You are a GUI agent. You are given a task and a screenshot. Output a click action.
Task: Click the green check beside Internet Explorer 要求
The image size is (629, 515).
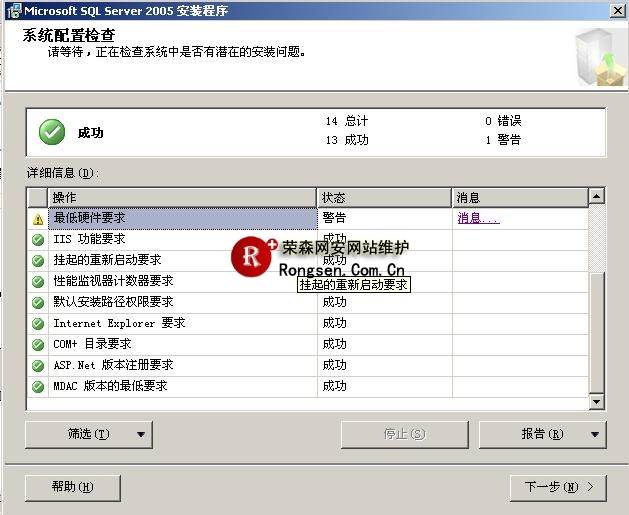pos(38,324)
